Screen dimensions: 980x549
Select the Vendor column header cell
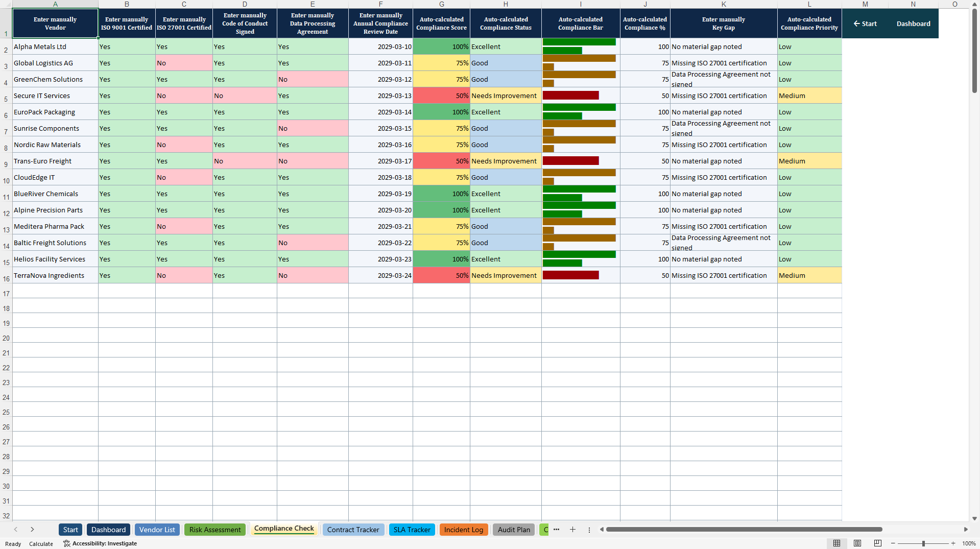pos(55,23)
